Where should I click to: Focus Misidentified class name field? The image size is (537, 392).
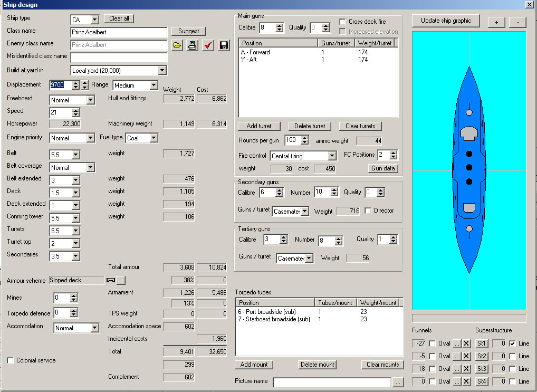click(119, 58)
